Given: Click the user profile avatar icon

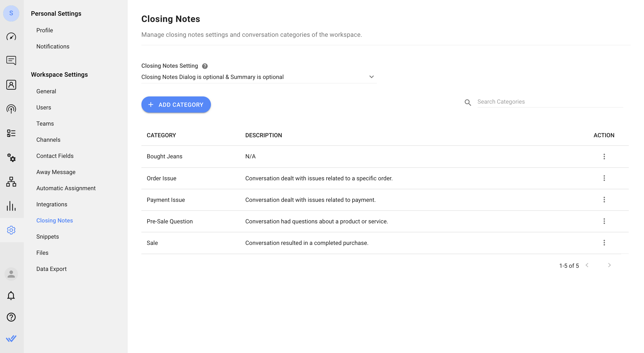Looking at the screenshot, I should (x=11, y=274).
